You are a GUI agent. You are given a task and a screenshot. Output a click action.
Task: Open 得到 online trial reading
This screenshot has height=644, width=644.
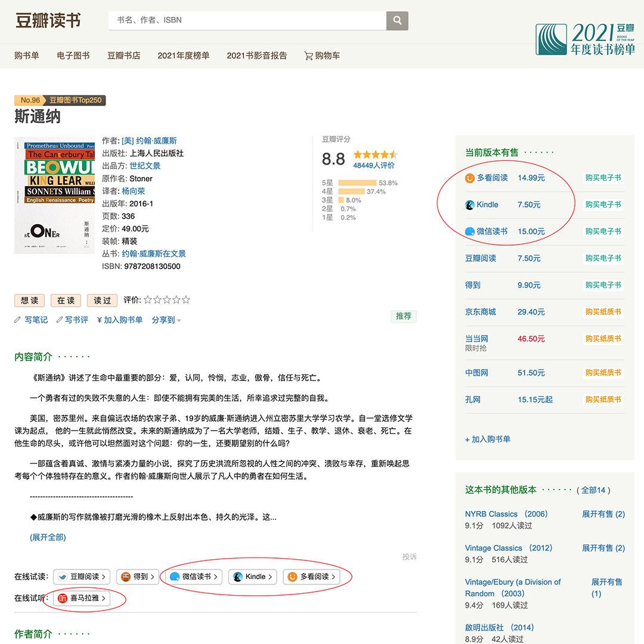(x=138, y=577)
